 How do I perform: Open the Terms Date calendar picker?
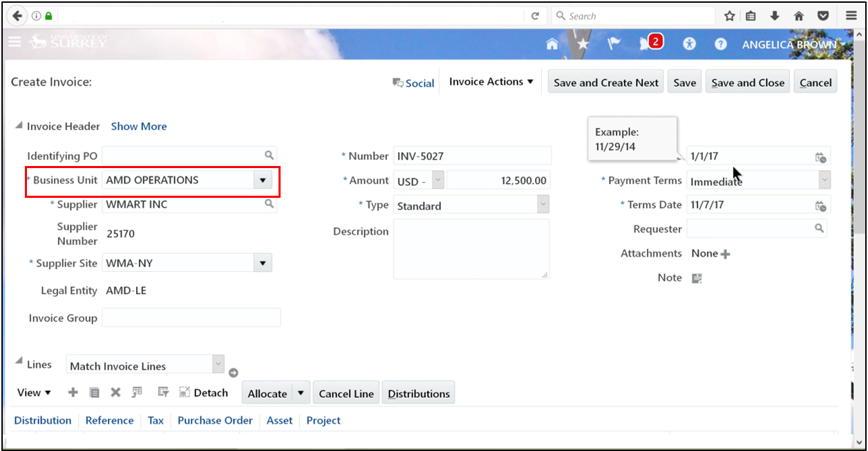click(x=821, y=204)
